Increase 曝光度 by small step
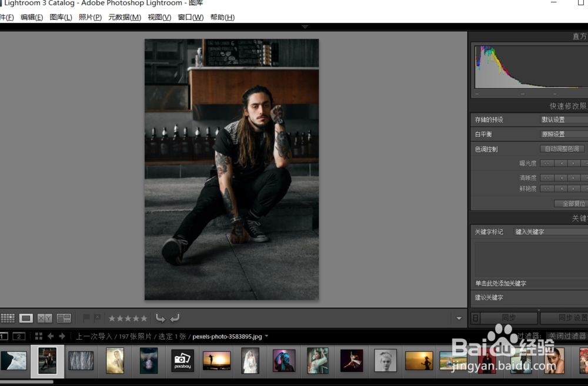 573,163
